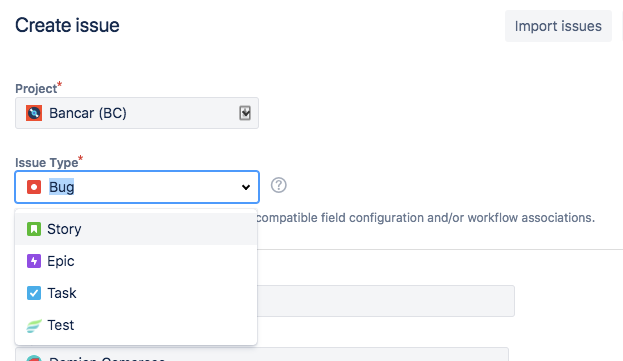Click the Bancar project avatar icon

click(x=34, y=113)
